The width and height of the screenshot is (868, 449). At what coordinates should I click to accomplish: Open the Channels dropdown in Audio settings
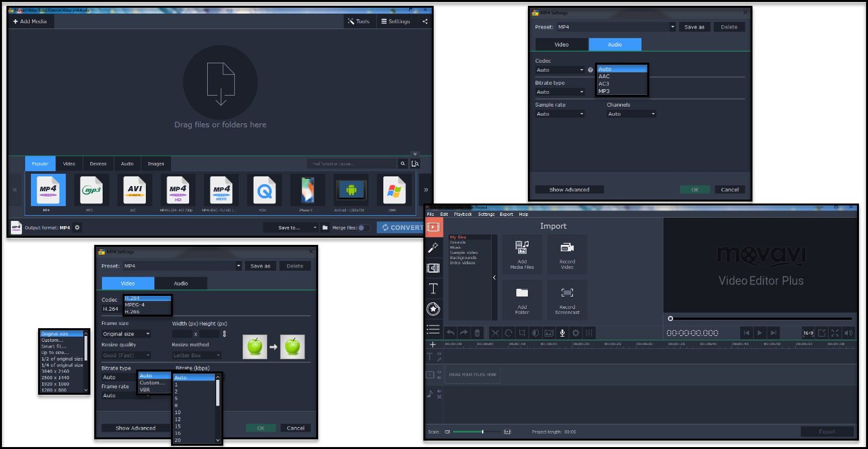click(631, 114)
